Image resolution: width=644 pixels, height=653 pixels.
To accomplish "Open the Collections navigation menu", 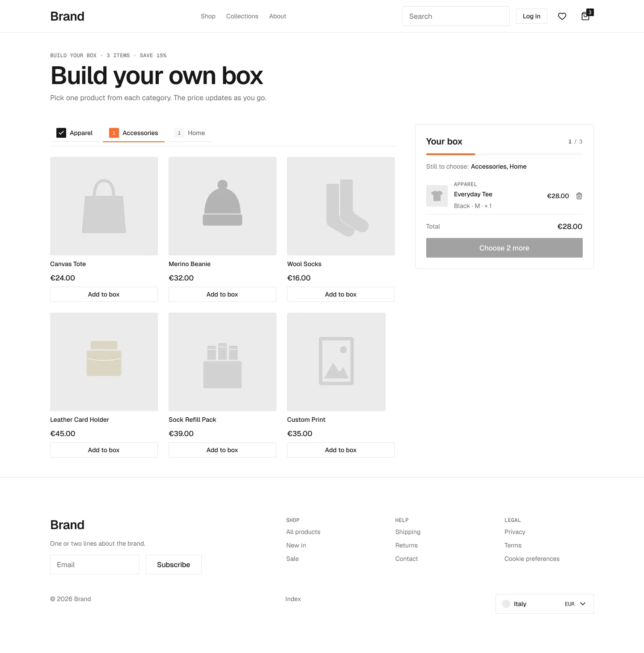I will click(x=242, y=16).
